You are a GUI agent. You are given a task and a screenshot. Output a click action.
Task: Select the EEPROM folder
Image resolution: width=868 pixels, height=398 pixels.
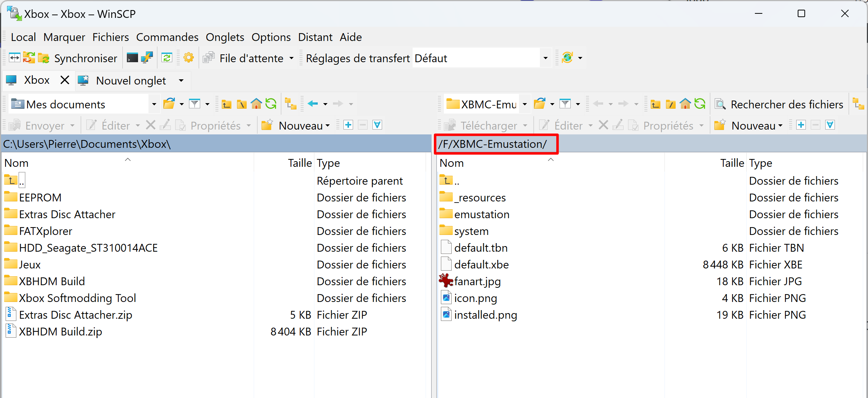pos(40,197)
